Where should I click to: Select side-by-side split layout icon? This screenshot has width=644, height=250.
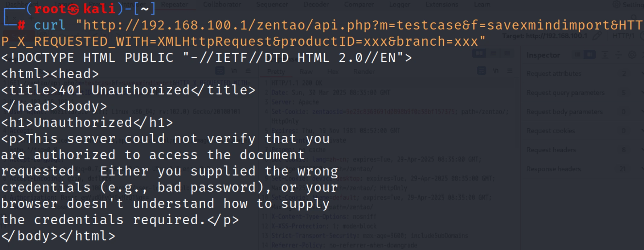coord(479,54)
